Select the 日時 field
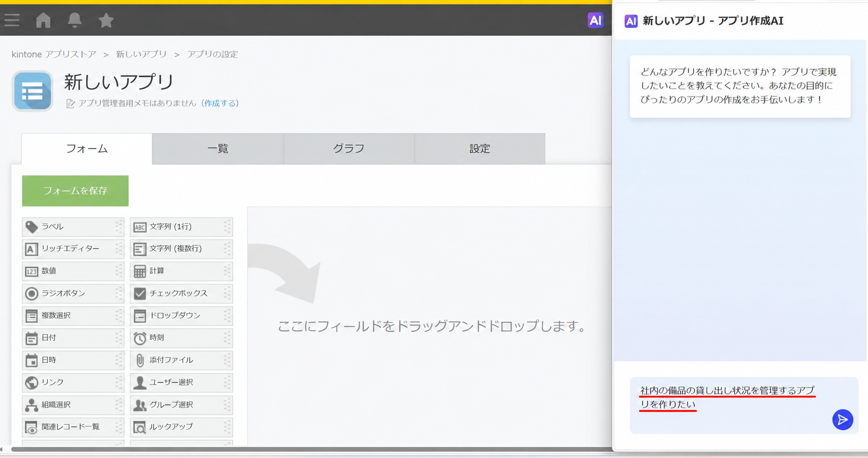This screenshot has height=458, width=868. (73, 360)
